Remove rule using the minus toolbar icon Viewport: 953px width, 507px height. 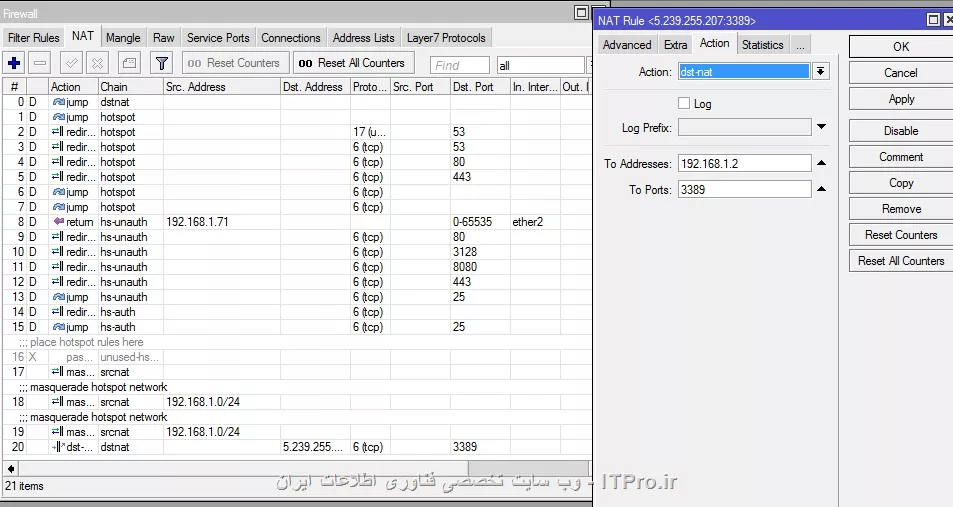(40, 63)
